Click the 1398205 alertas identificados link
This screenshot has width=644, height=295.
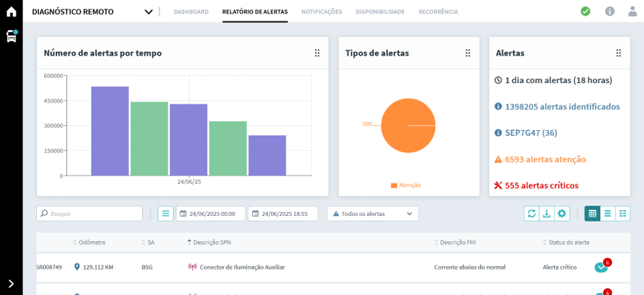(x=562, y=107)
